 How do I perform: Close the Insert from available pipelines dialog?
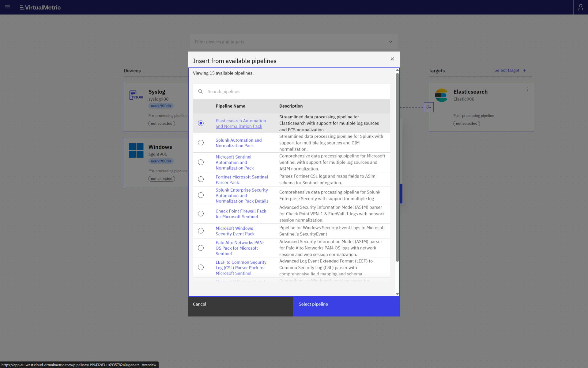click(392, 59)
